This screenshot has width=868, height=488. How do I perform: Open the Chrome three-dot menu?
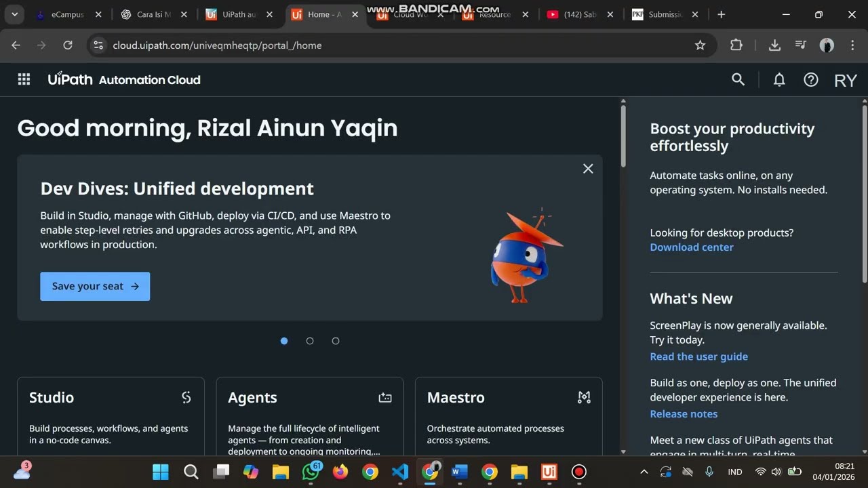[x=852, y=45]
